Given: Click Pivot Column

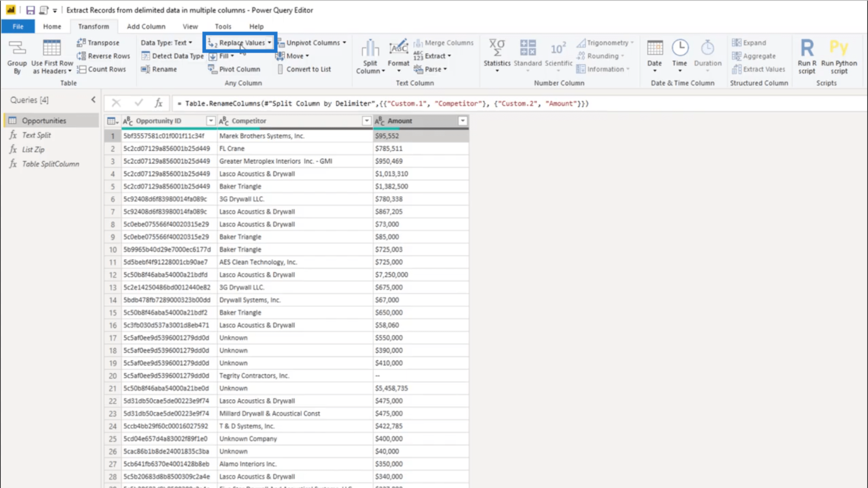Looking at the screenshot, I should 234,69.
